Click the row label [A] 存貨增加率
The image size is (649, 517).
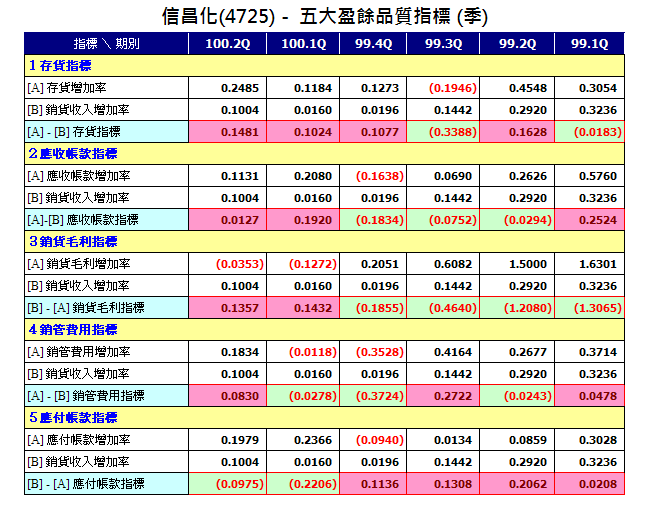67,88
